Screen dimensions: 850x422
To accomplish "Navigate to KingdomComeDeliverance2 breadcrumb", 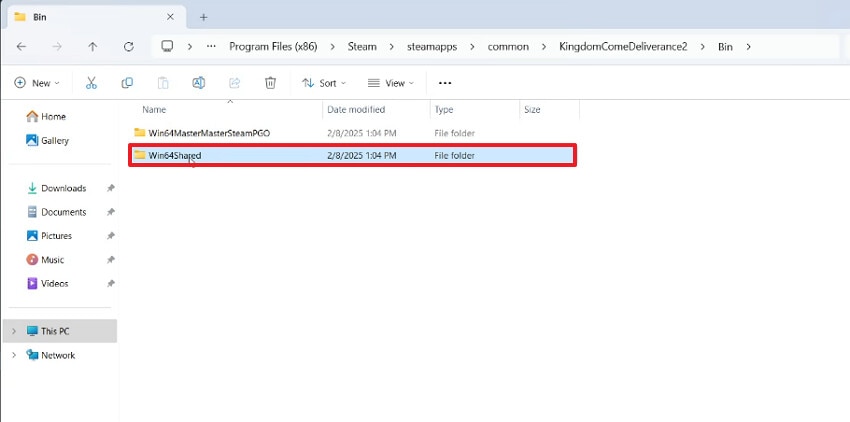I will pos(623,47).
